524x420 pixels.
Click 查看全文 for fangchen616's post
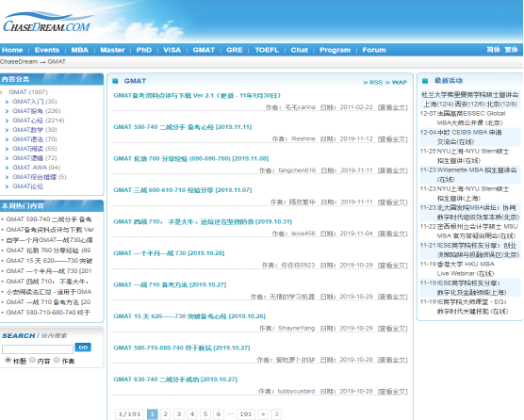click(x=393, y=170)
